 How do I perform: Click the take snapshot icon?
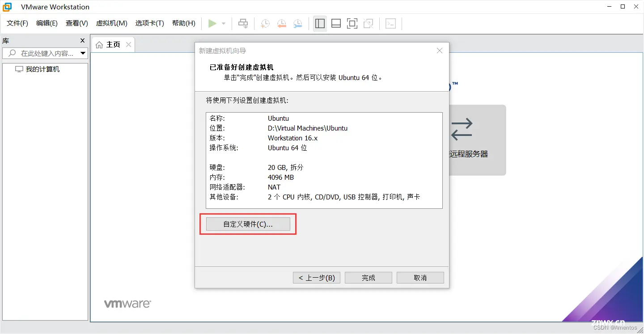point(265,23)
